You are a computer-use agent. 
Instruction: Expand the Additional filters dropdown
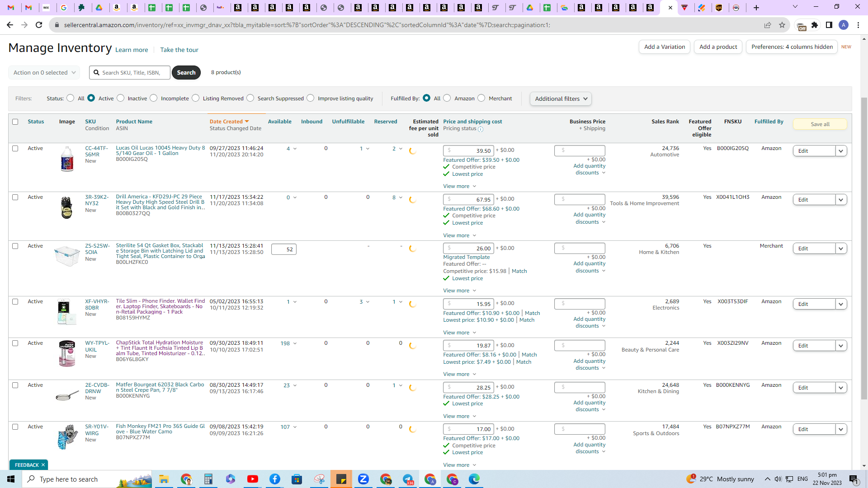pyautogui.click(x=561, y=99)
